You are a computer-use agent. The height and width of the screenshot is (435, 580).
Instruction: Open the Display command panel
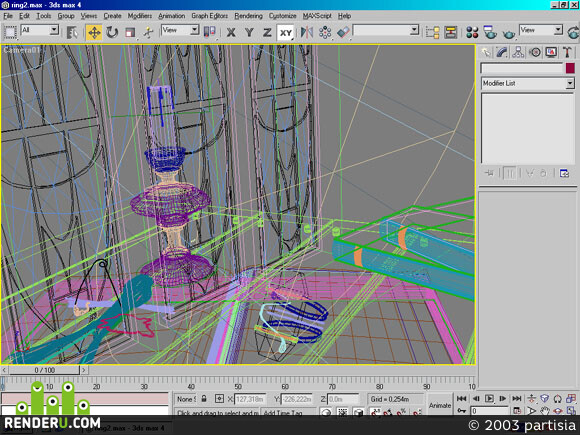pos(551,52)
